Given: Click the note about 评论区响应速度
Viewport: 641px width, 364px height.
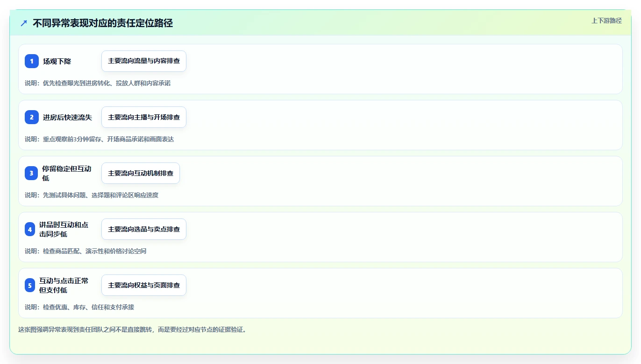Looking at the screenshot, I should point(92,195).
